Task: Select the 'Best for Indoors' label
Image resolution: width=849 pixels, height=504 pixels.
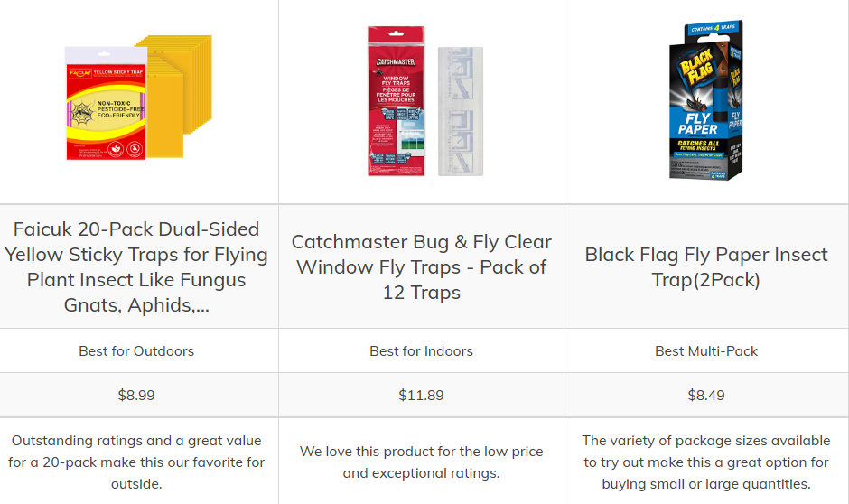Action: pyautogui.click(x=421, y=350)
